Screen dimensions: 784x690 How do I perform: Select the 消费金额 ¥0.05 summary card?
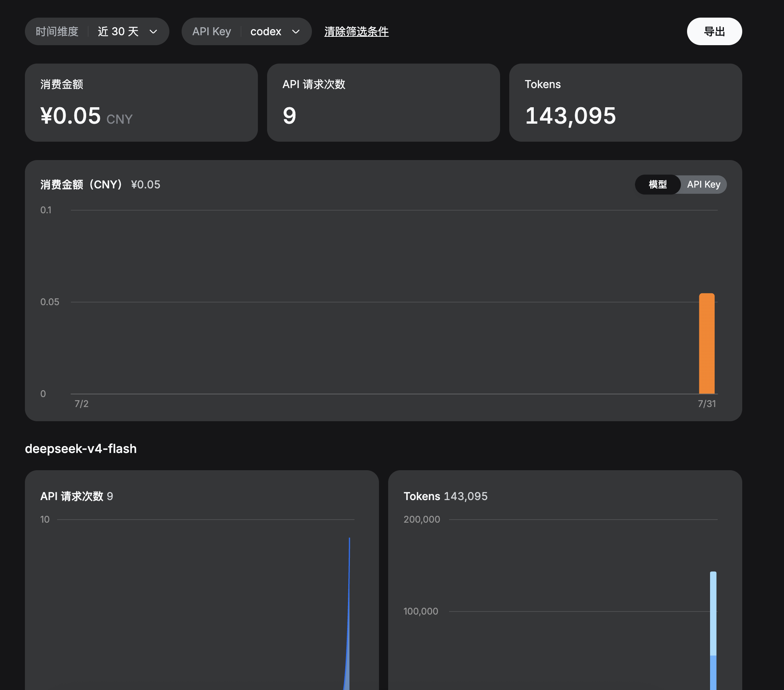pyautogui.click(x=141, y=103)
